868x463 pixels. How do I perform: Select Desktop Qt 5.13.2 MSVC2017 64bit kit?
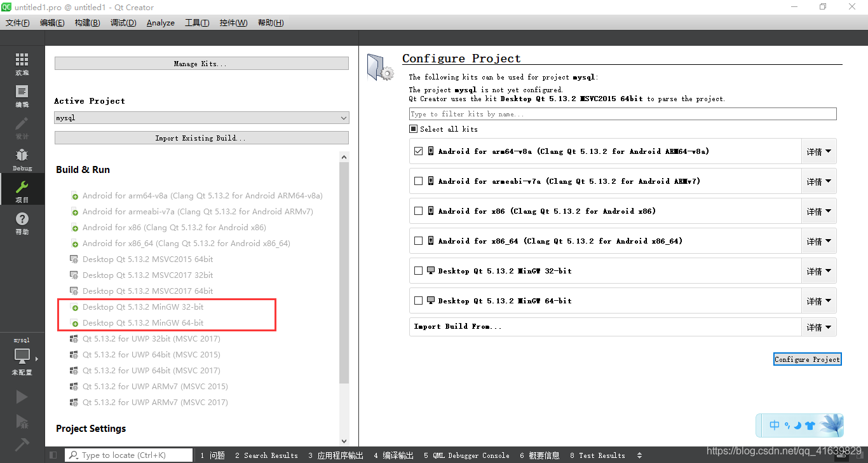click(x=141, y=291)
